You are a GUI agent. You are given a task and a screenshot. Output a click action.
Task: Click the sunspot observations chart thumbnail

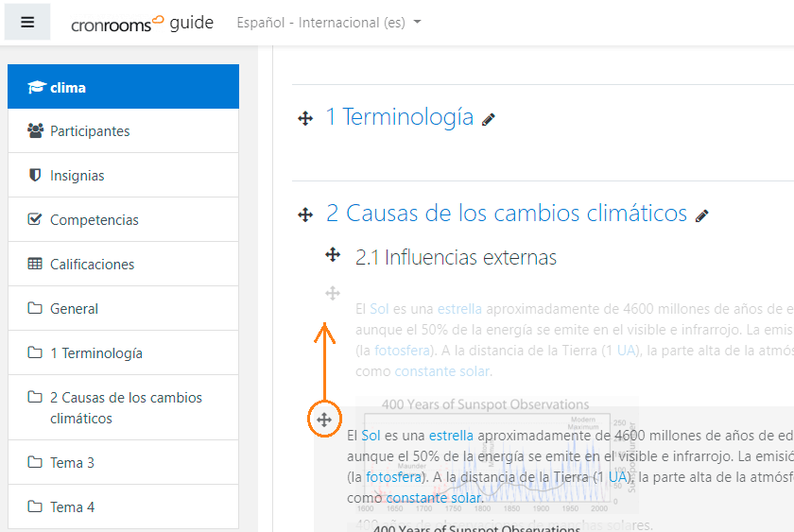coord(496,455)
